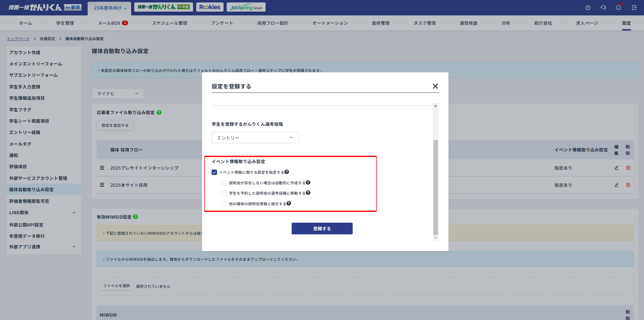The image size is (644, 320).
Task: Click the help question-mark icon in top bar
Action: (588, 8)
